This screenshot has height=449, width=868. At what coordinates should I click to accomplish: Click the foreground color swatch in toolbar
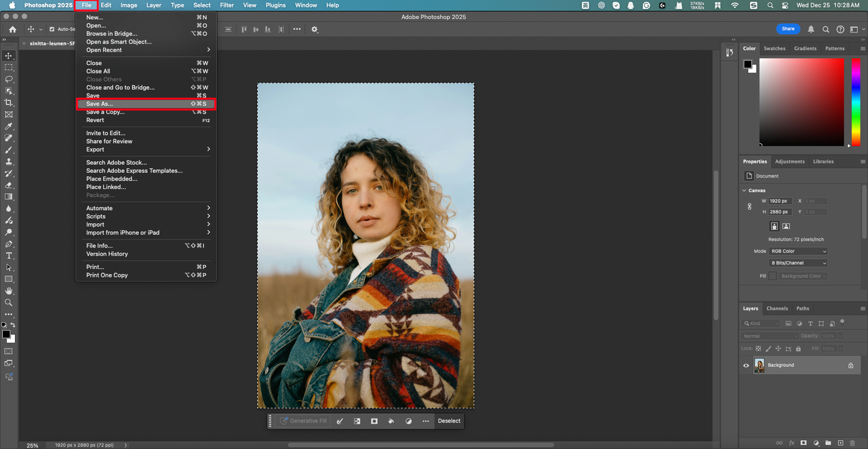(6, 334)
